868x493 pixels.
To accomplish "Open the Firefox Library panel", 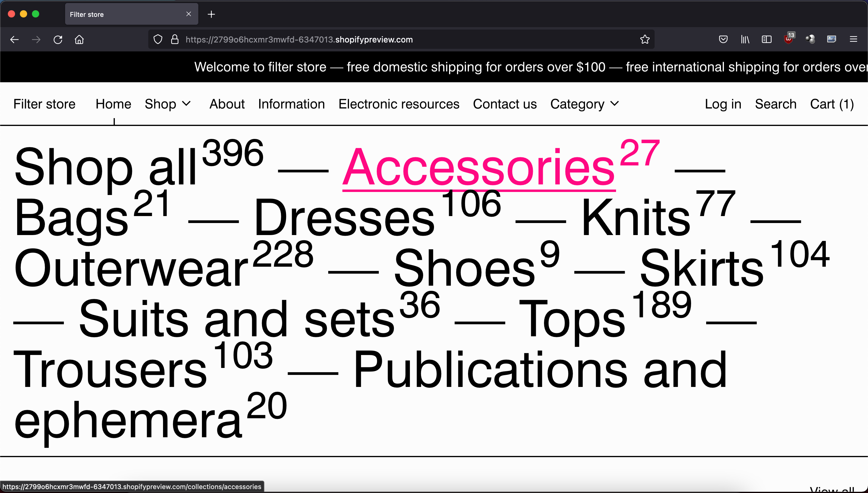I will tap(745, 39).
